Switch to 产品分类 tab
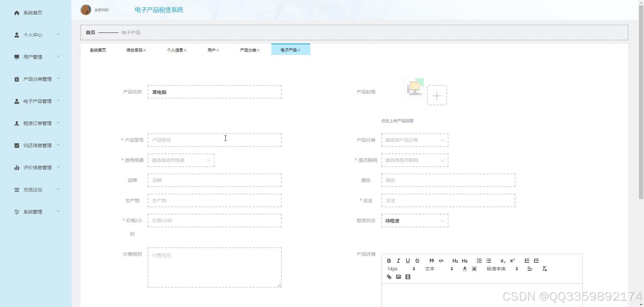This screenshot has width=644, height=307. [248, 50]
